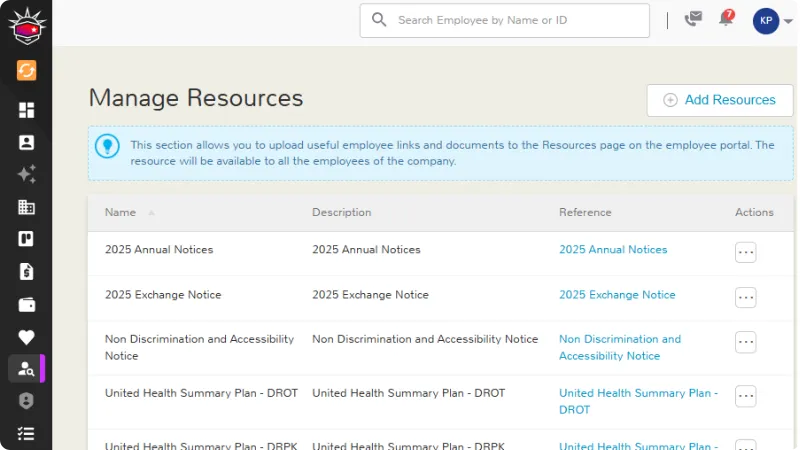Expand the user account dropdown arrow
Screen dimensions: 800x450
[x=788, y=21]
